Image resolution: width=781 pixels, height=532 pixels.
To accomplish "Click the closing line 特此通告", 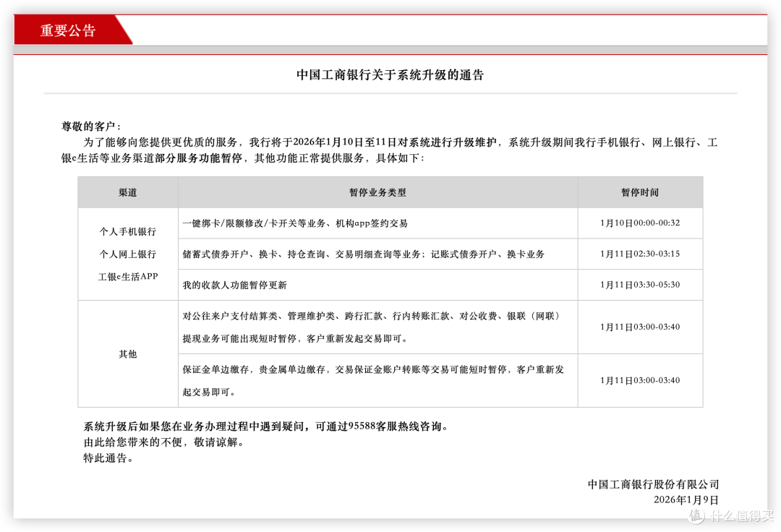I will tap(108, 458).
